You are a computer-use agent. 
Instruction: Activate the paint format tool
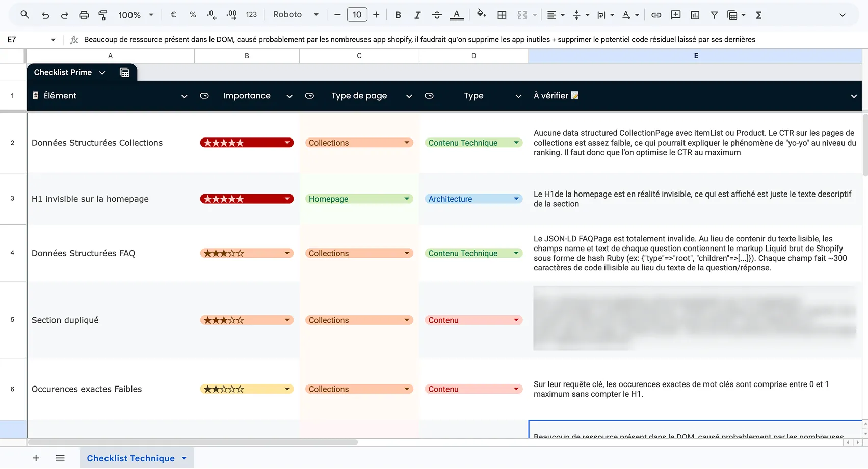click(x=102, y=15)
